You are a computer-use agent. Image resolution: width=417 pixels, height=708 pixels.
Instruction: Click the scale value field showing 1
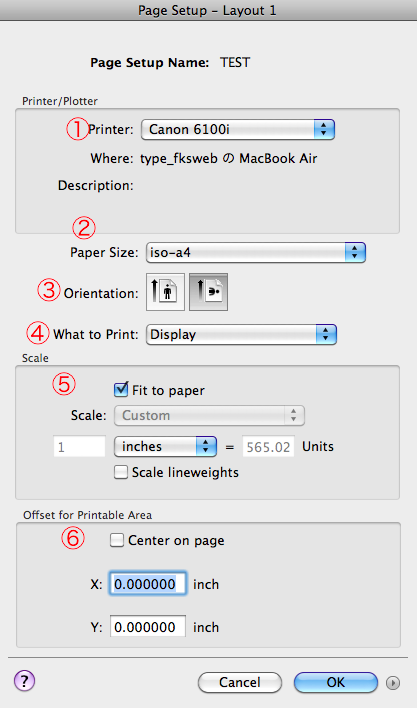coord(79,447)
